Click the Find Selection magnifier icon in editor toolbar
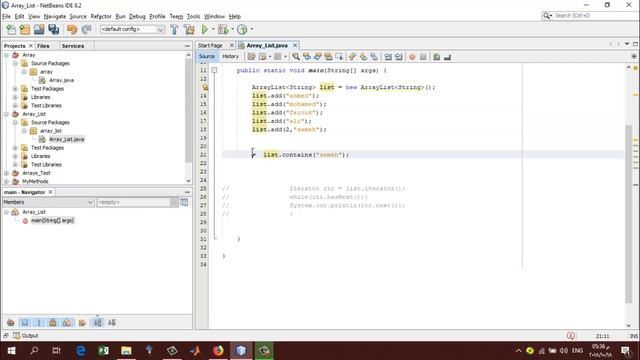 [296, 57]
